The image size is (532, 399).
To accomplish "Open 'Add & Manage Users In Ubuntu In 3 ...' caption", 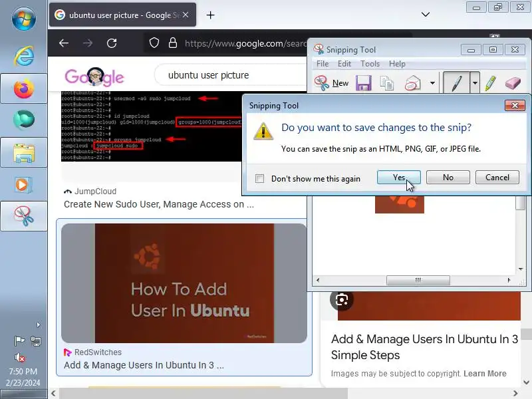I will 144,365.
